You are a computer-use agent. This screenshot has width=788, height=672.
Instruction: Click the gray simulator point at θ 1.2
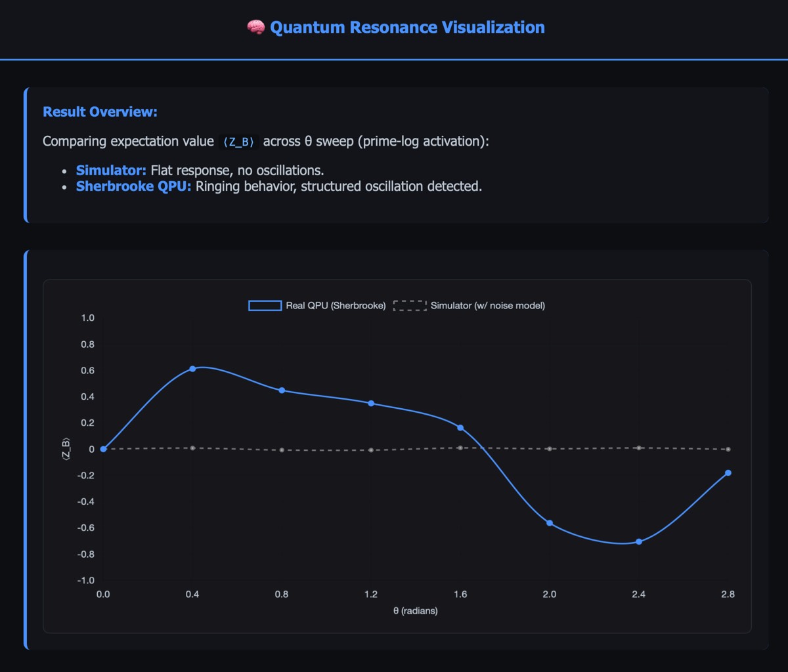point(371,450)
